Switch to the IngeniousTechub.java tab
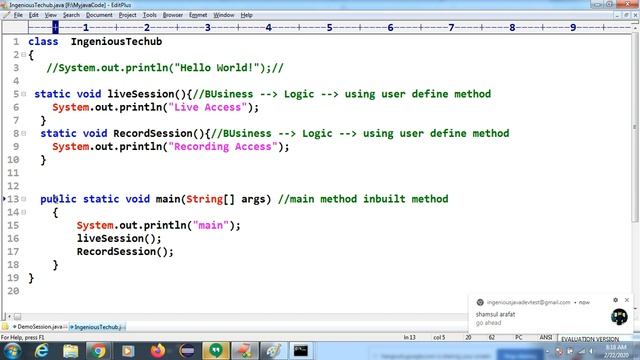640x360 pixels. pos(97,327)
